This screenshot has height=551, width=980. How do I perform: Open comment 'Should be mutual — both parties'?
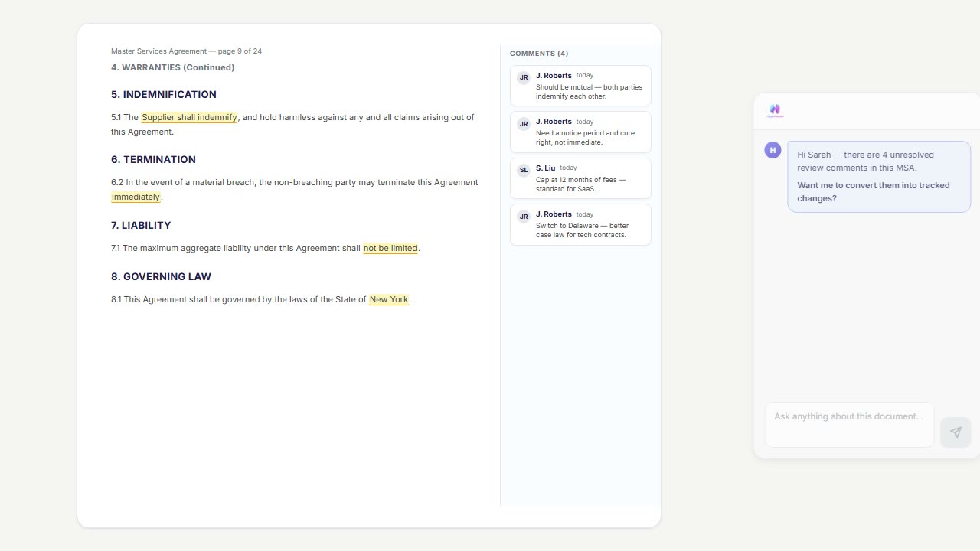[x=589, y=92]
